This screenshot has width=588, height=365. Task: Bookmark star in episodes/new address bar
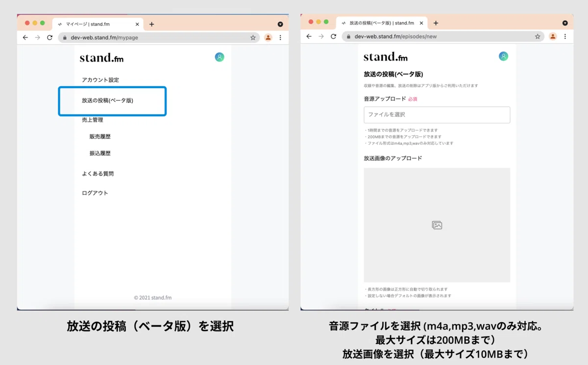click(538, 36)
